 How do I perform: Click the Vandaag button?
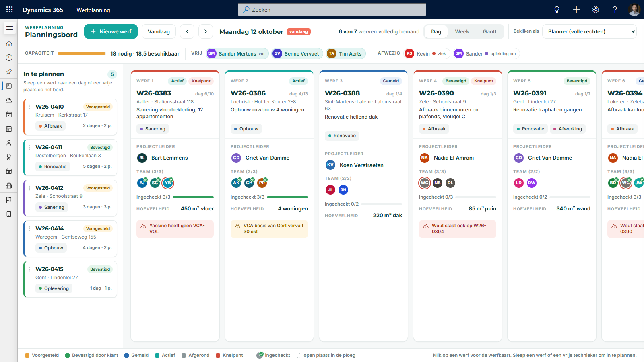coord(159,31)
